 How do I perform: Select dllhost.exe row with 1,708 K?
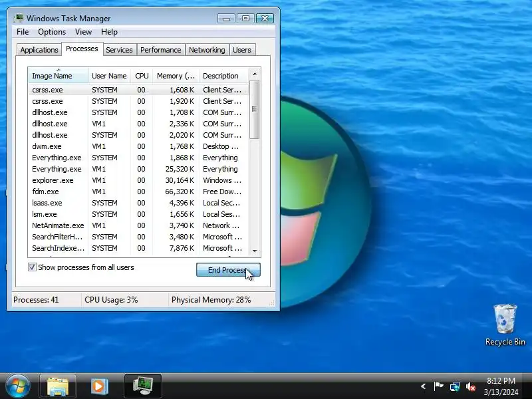point(138,112)
